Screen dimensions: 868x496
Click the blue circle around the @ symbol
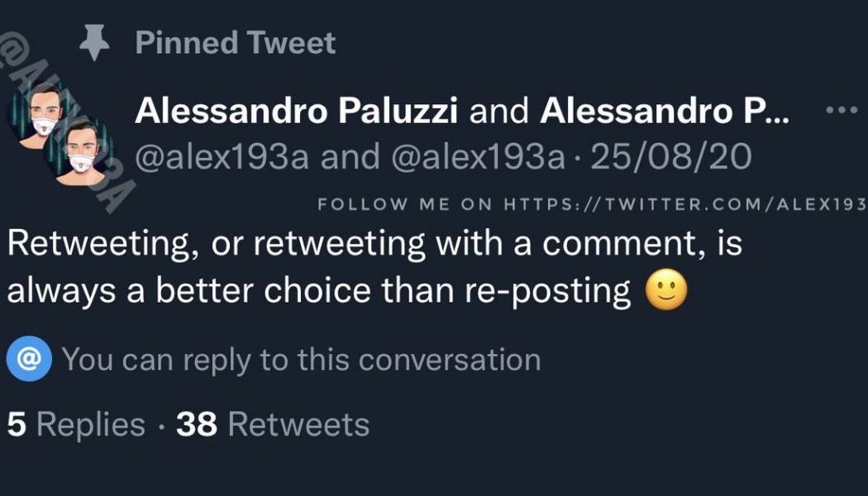[x=31, y=359]
